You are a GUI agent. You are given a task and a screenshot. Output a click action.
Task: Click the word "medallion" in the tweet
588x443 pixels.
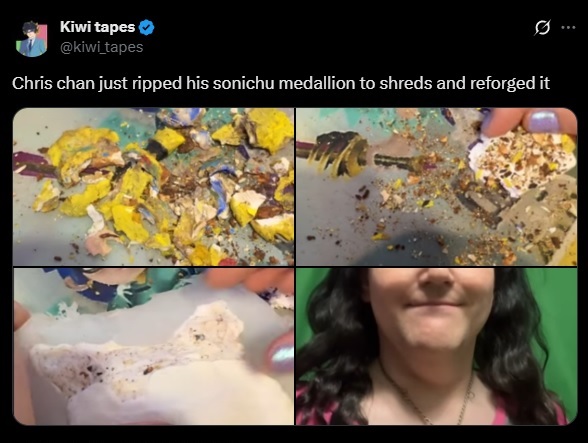pos(317,83)
